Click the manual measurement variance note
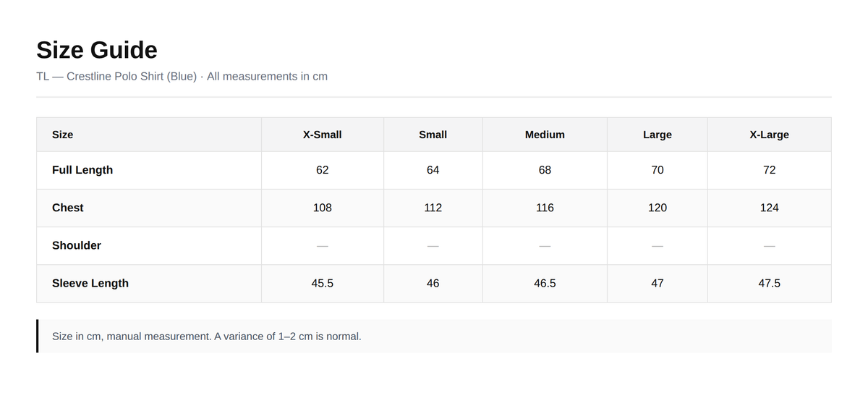Viewport: 868px width, 398px height. pyautogui.click(x=206, y=336)
